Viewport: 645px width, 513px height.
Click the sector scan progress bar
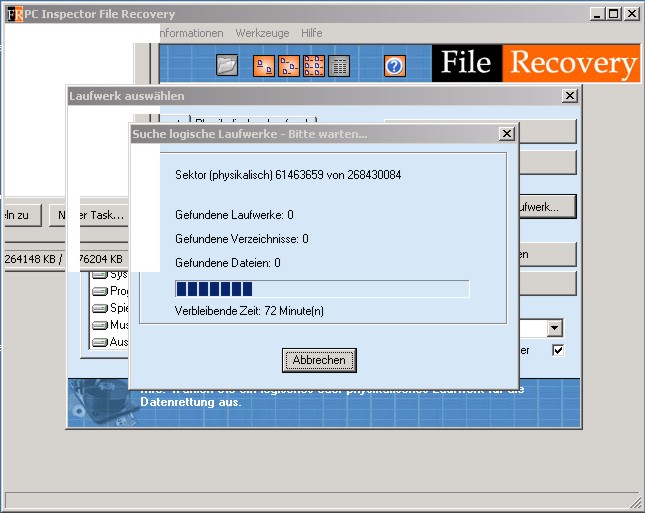coord(322,289)
